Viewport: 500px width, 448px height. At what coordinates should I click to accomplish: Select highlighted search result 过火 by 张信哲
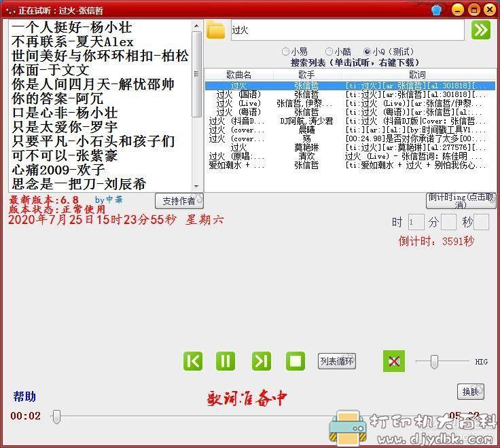coord(350,86)
